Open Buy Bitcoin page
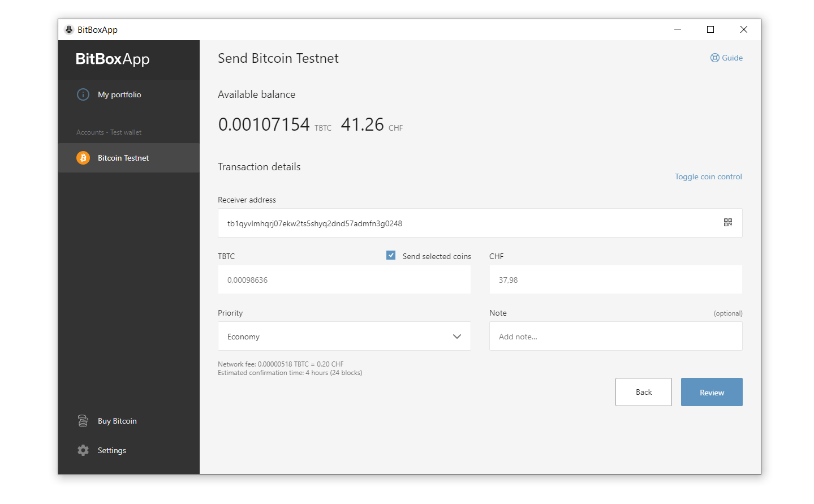This screenshot has width=814, height=504. pyautogui.click(x=129, y=421)
